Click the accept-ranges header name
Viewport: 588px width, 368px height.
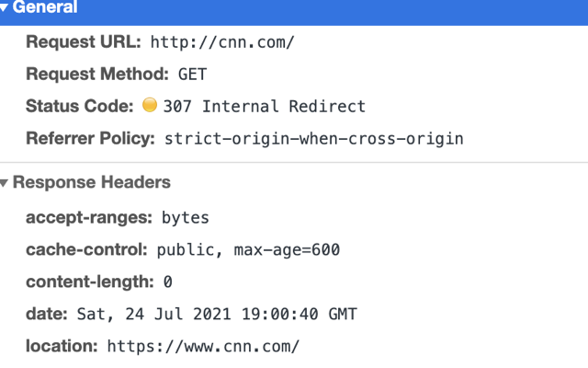(89, 218)
